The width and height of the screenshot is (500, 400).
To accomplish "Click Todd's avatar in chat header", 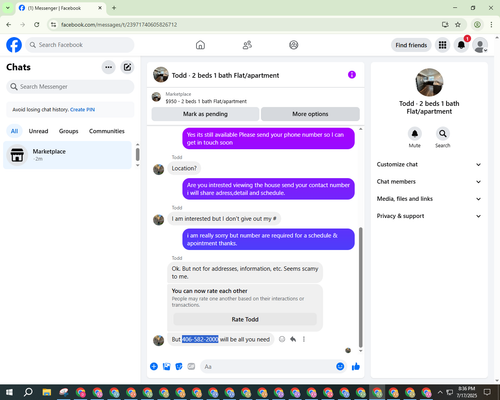I will [161, 75].
